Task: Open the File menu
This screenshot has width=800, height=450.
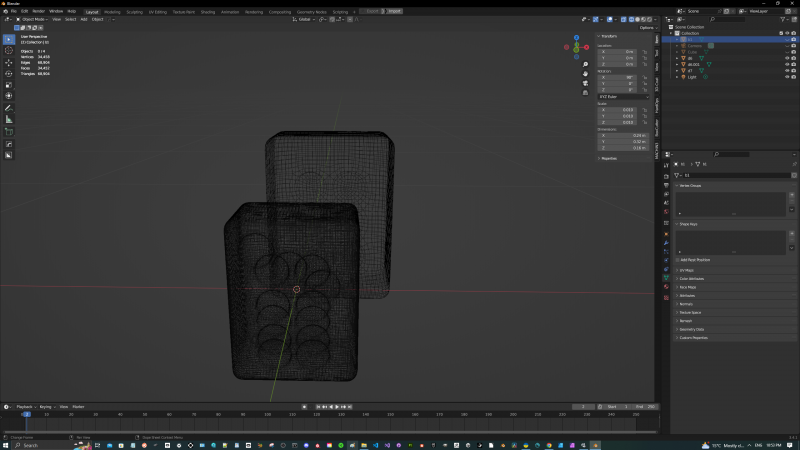Action: coord(14,11)
